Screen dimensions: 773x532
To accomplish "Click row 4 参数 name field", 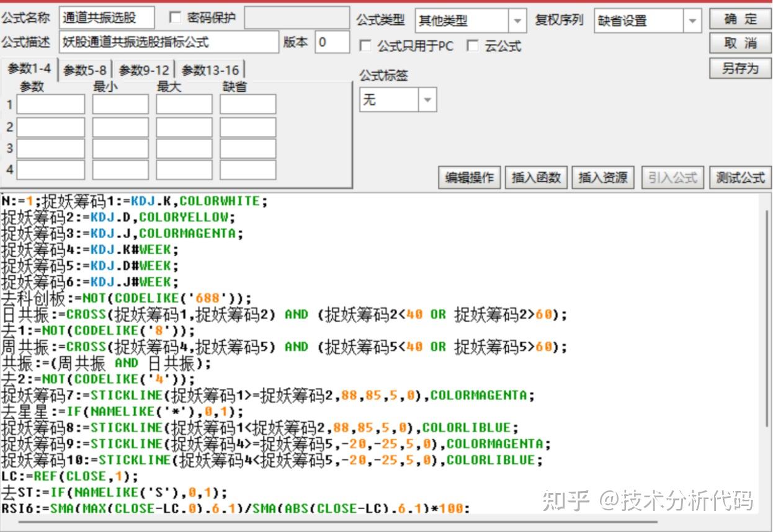I will click(51, 170).
